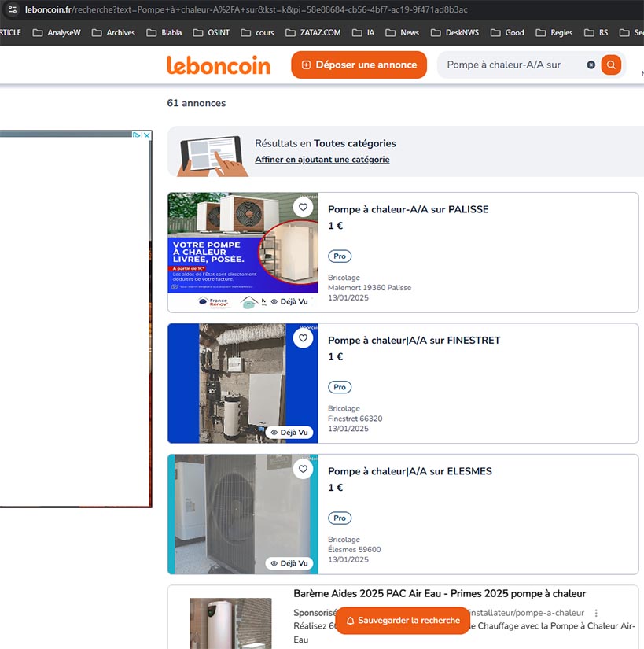The image size is (644, 649).
Task: Open the AnalyseW bookmarks folder
Action: pyautogui.click(x=57, y=33)
